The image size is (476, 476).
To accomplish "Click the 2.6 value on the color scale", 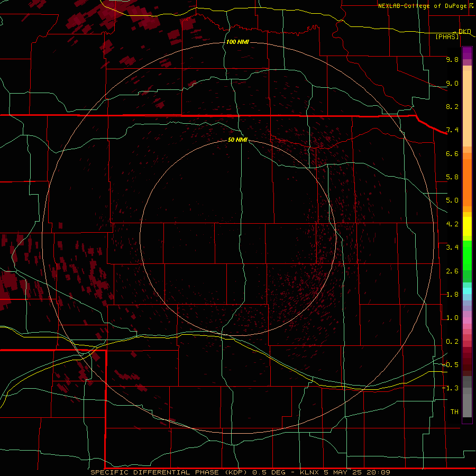I will coord(452,271).
